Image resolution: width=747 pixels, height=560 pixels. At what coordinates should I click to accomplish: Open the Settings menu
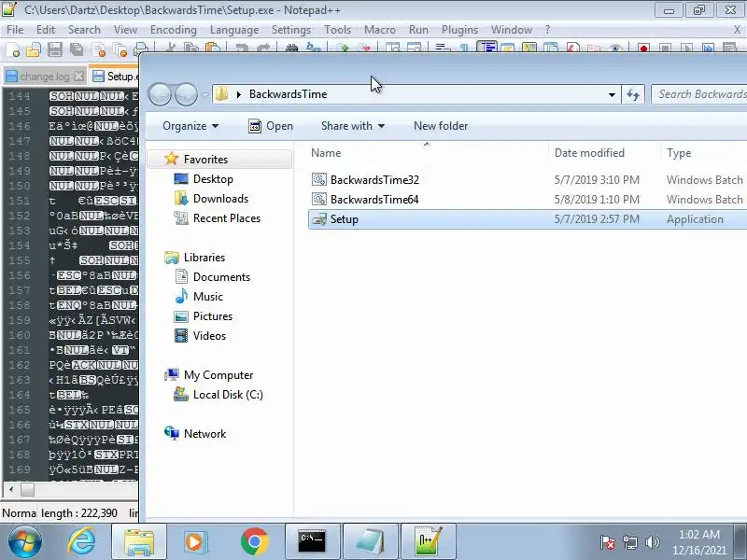pos(291,30)
